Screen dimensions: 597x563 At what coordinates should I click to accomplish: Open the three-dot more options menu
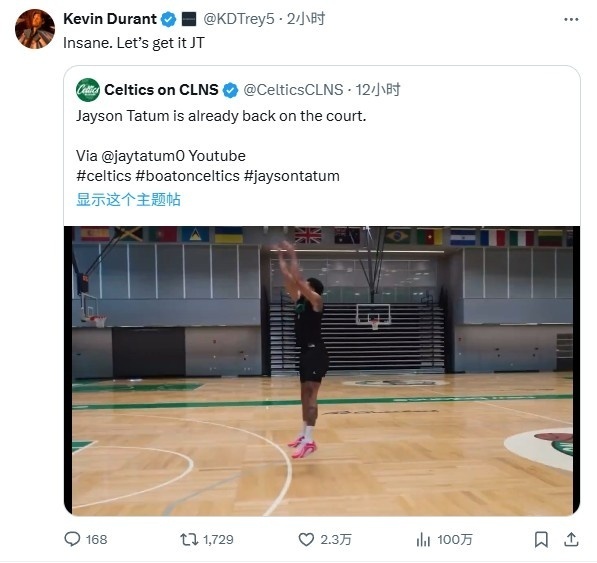[x=571, y=19]
